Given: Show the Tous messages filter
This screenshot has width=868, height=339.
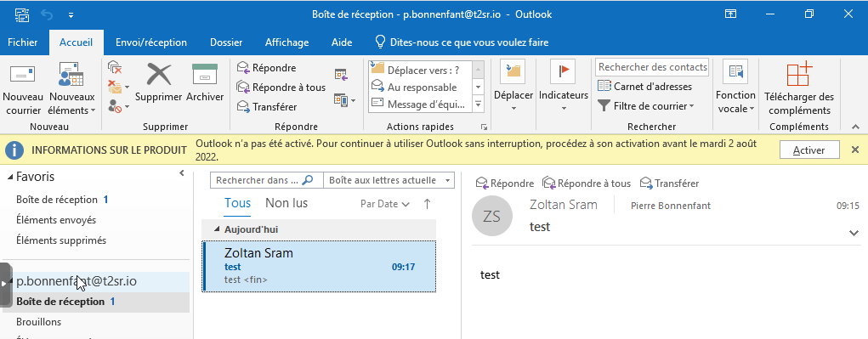Looking at the screenshot, I should [237, 203].
